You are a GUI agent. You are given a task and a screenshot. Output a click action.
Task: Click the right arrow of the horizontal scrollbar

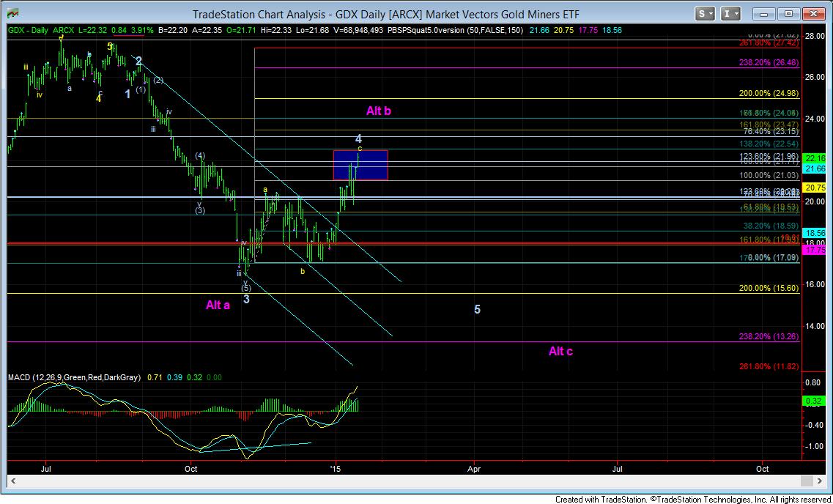tap(821, 481)
